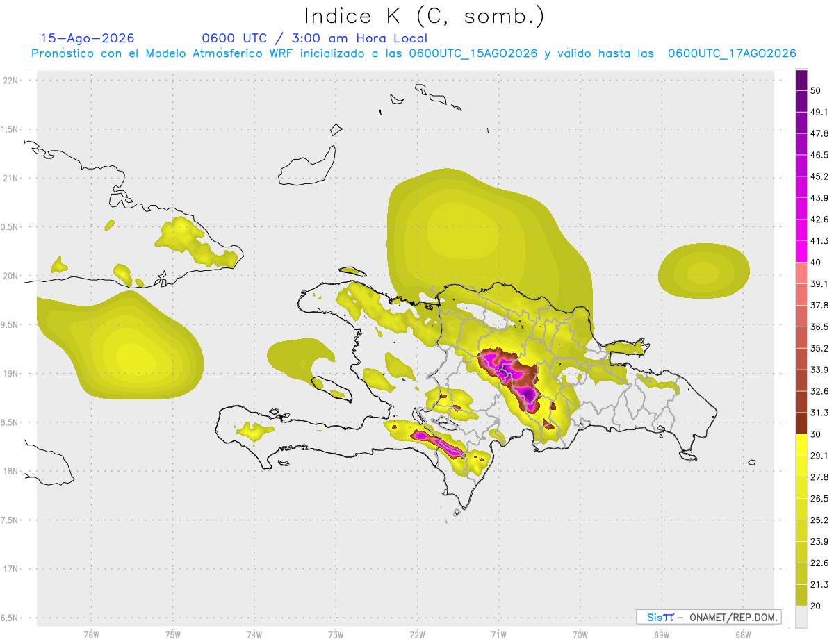Pick the bright yellow swatch between 29.1 and 30

click(802, 445)
